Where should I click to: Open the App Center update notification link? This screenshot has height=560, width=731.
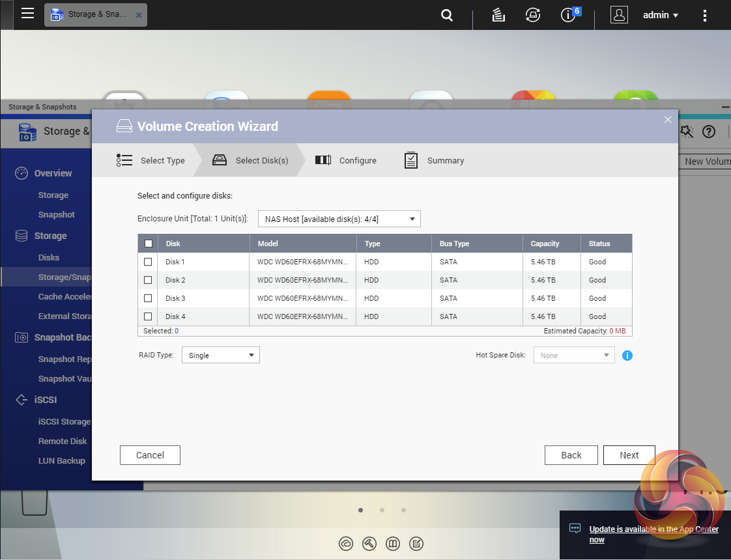coord(653,535)
